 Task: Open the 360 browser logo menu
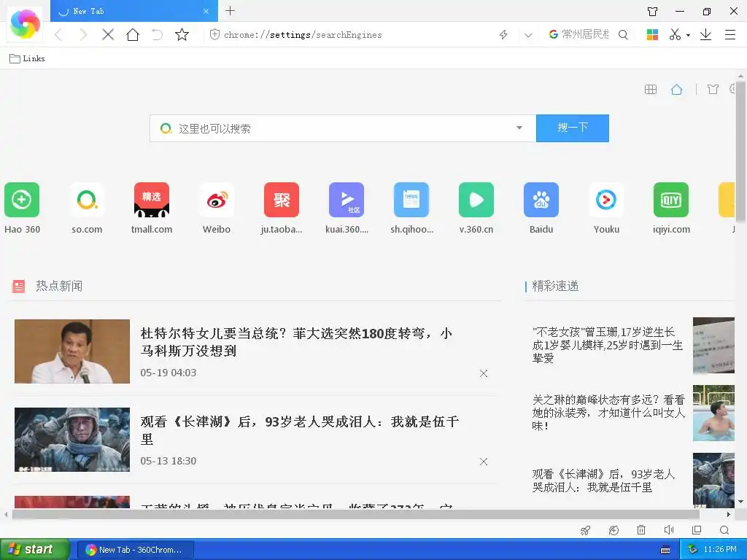pyautogui.click(x=25, y=24)
